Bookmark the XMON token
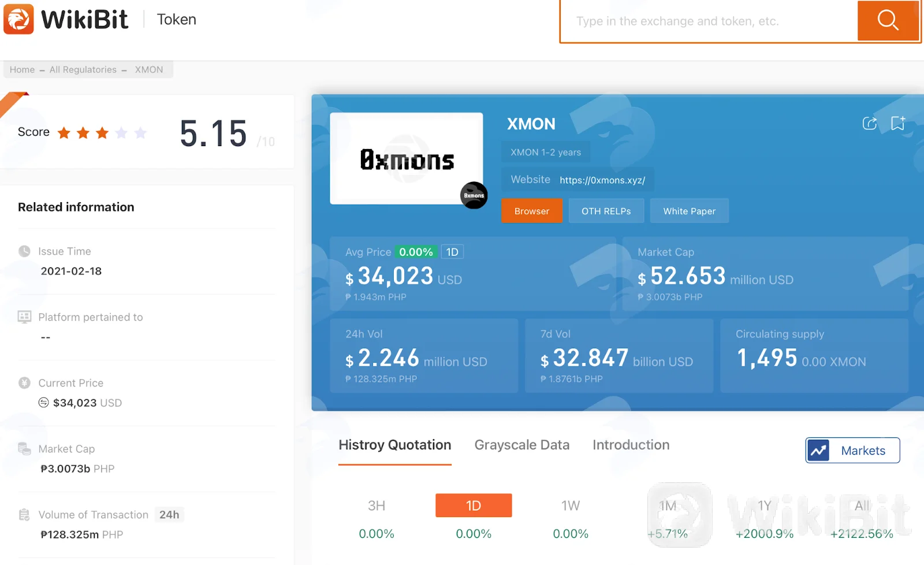This screenshot has width=924, height=565. pyautogui.click(x=898, y=123)
